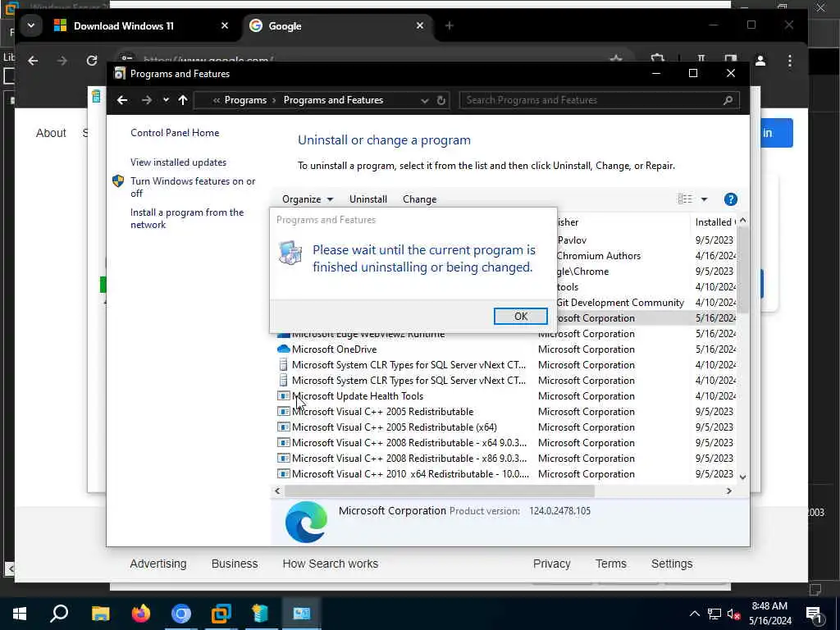Refresh the Programs and Features list
Image resolution: width=840 pixels, height=630 pixels.
pyautogui.click(x=441, y=100)
